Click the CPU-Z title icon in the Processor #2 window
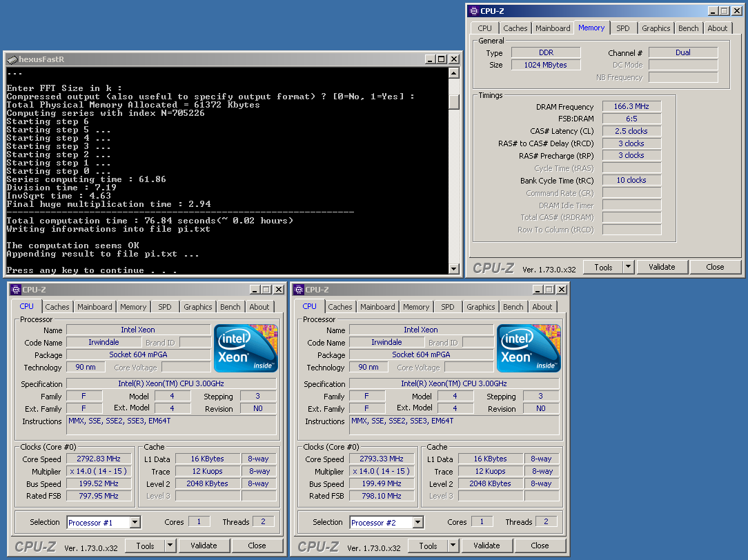748x560 pixels. click(x=299, y=289)
